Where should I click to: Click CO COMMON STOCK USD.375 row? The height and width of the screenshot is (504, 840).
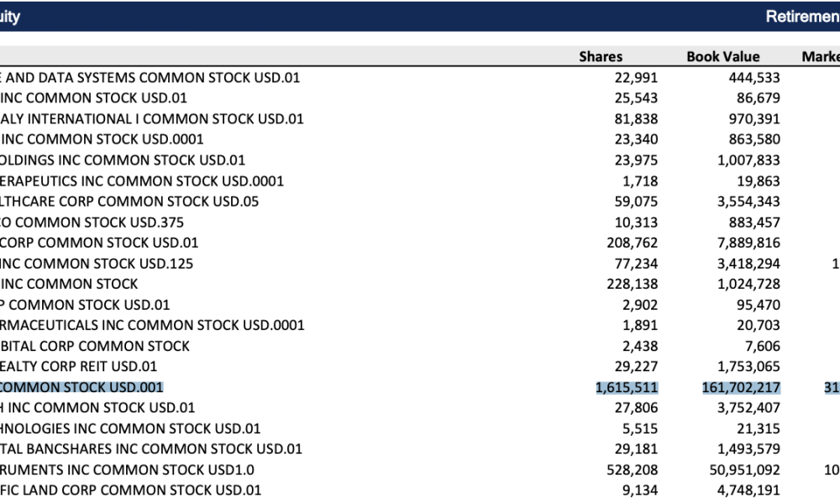point(92,223)
